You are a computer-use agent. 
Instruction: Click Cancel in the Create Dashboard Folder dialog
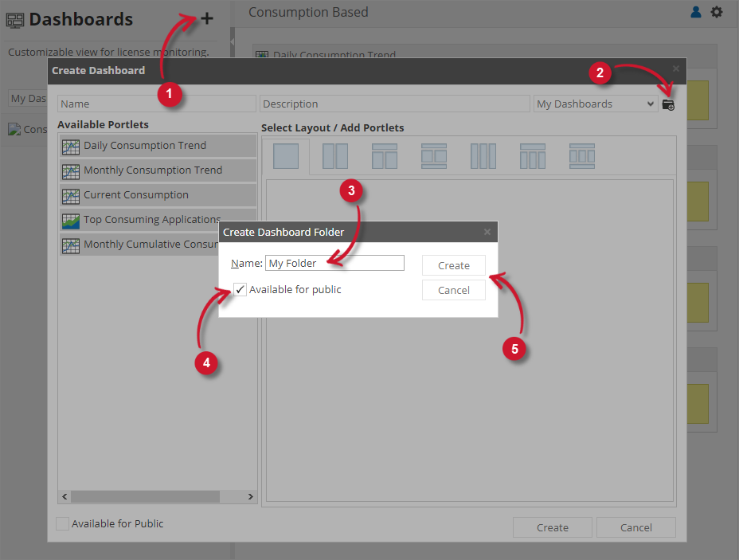[453, 290]
